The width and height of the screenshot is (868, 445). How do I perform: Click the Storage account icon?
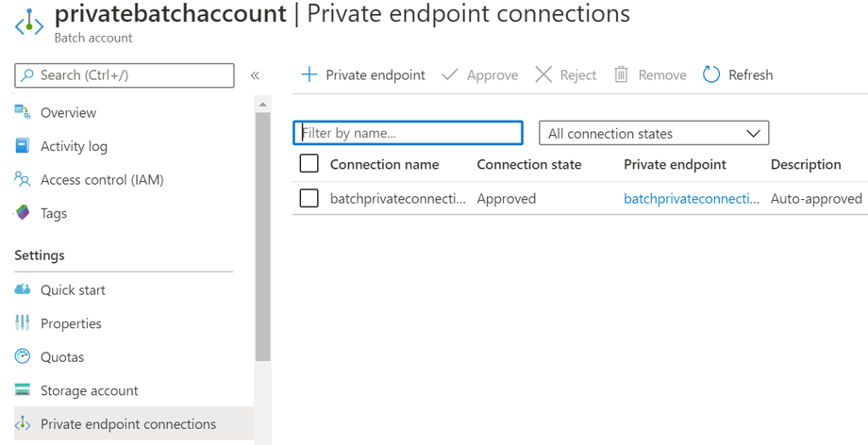coord(23,390)
